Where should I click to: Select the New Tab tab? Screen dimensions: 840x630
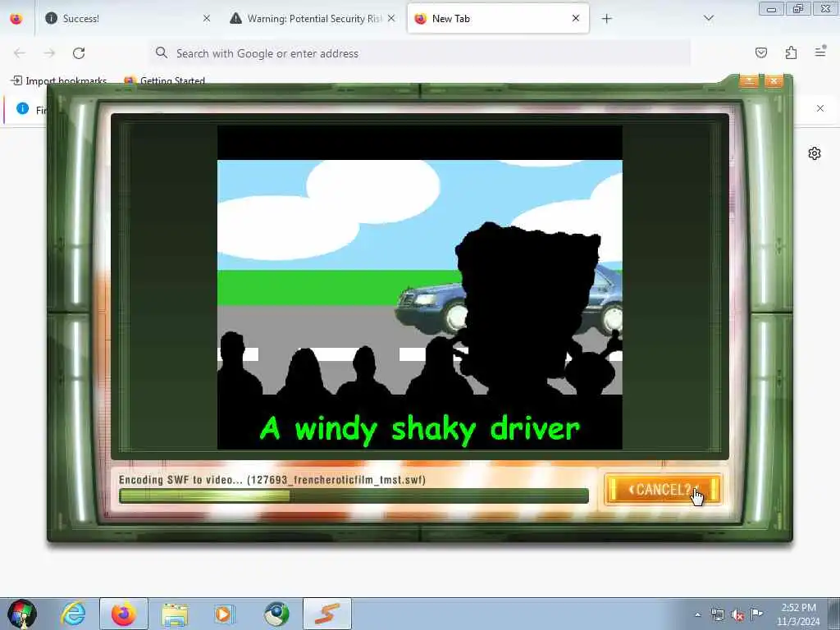click(498, 18)
